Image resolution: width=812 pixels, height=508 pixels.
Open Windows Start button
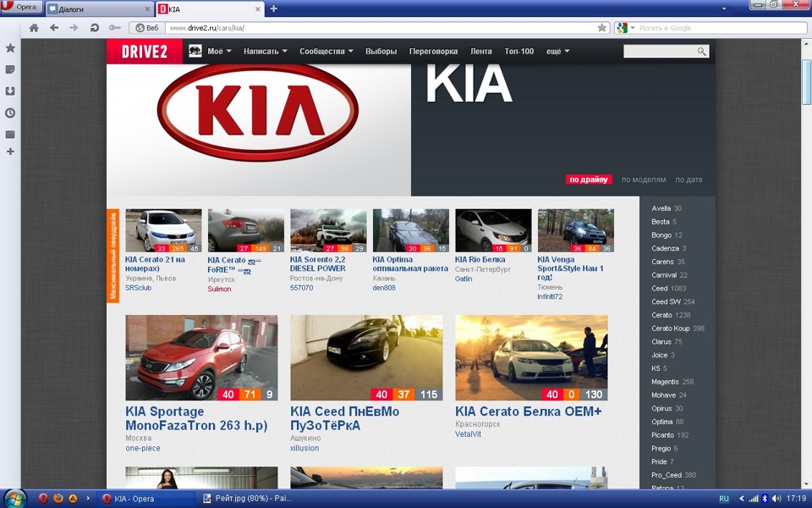coord(14,498)
